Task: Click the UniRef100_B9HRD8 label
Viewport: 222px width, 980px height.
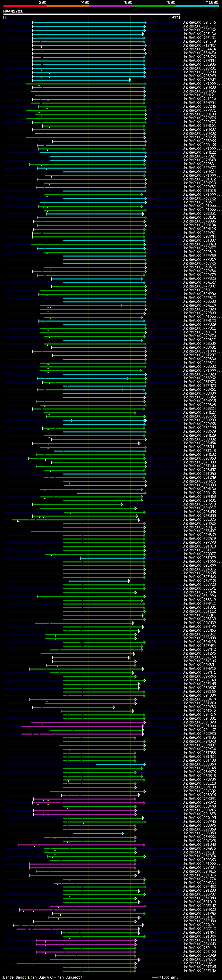Action: 199,88
